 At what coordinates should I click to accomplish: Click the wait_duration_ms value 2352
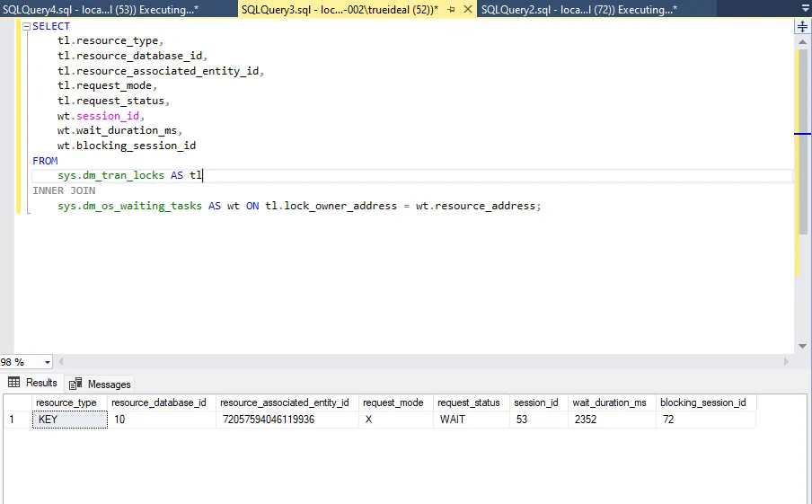tap(585, 420)
